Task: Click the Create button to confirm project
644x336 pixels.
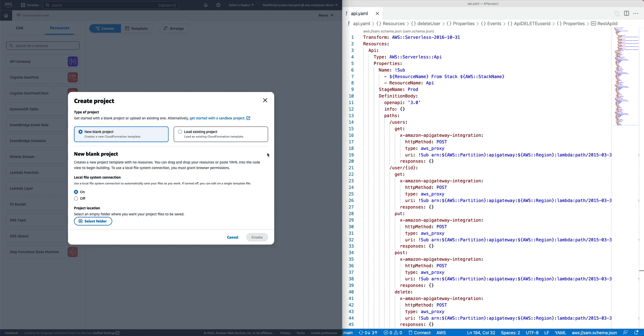Action: tap(257, 237)
